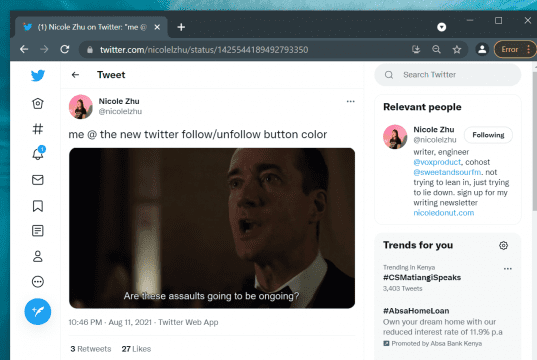This screenshot has height=360, width=537.
Task: Click @nicolelzhu handle in Relevant people
Action: coord(435,140)
